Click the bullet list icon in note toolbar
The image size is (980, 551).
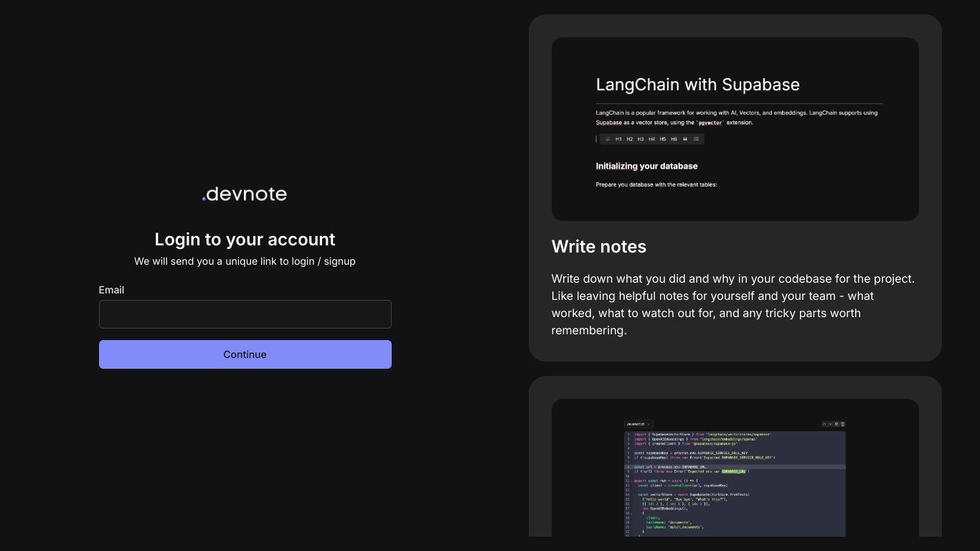click(696, 139)
